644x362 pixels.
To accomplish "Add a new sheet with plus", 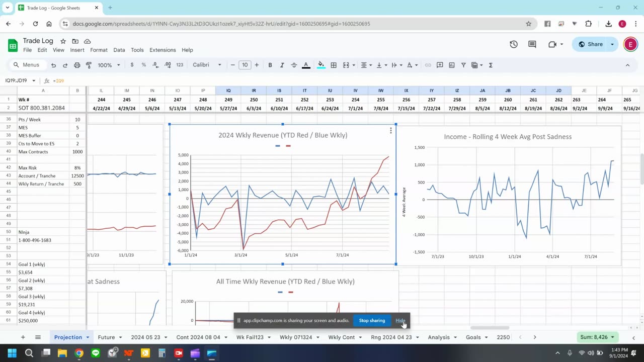I will pyautogui.click(x=23, y=337).
